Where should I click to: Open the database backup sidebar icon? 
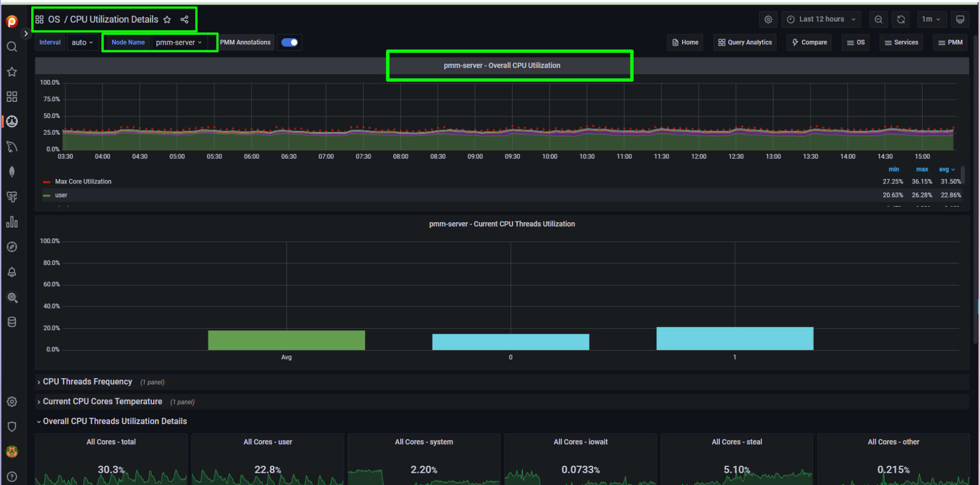12,322
